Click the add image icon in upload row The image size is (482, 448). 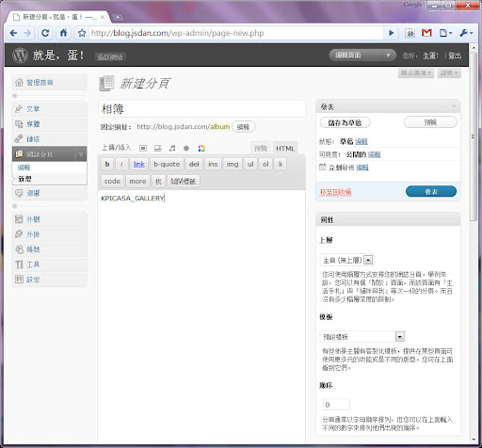pos(143,148)
